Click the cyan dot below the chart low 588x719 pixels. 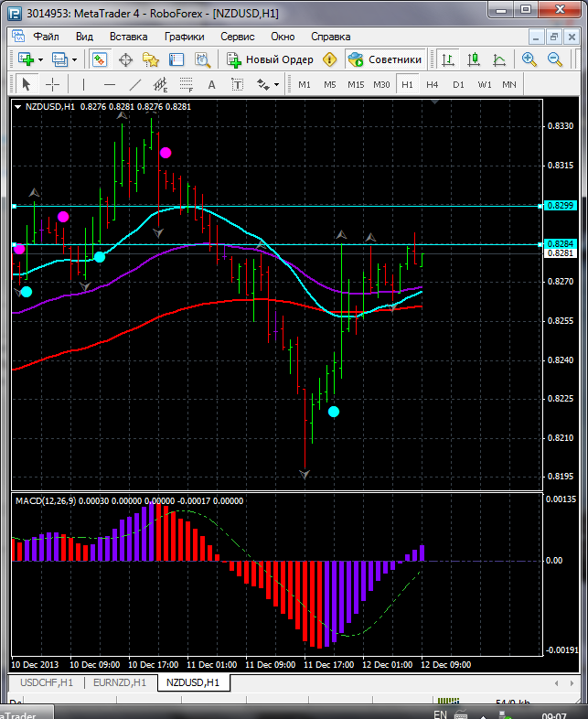334,412
